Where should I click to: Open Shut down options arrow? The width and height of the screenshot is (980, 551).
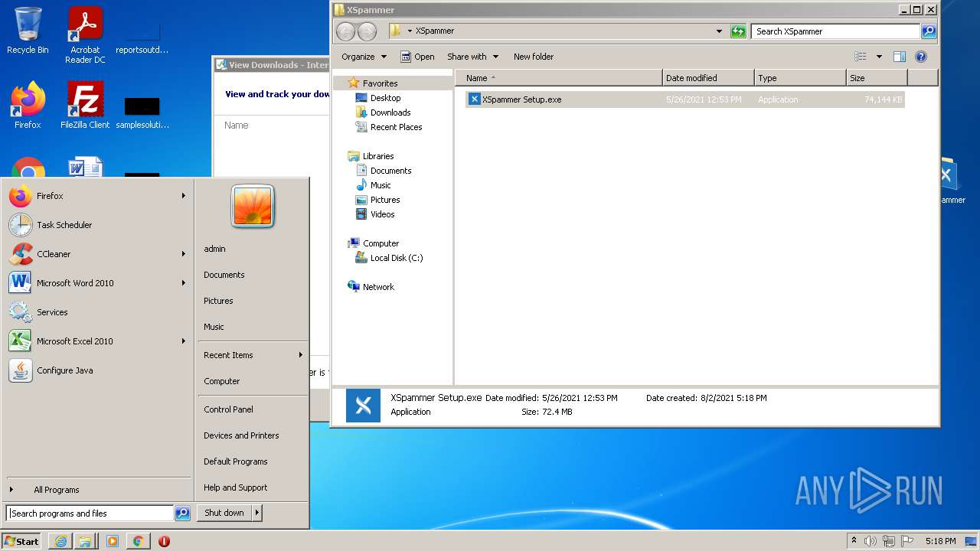pos(257,513)
